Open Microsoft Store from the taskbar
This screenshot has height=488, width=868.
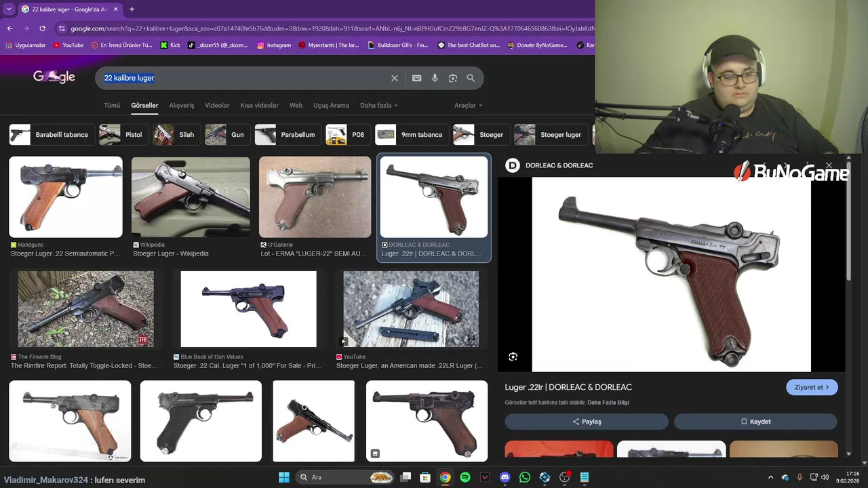(x=425, y=477)
